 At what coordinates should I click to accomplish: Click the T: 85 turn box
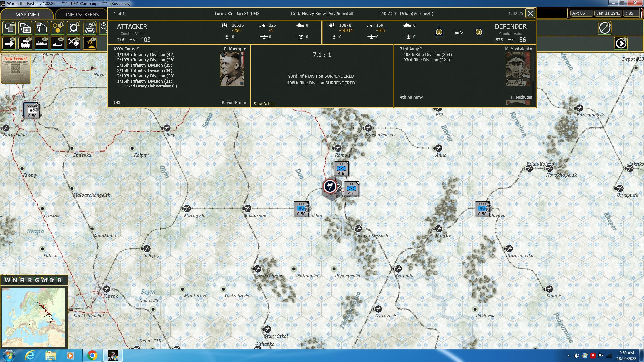point(631,13)
